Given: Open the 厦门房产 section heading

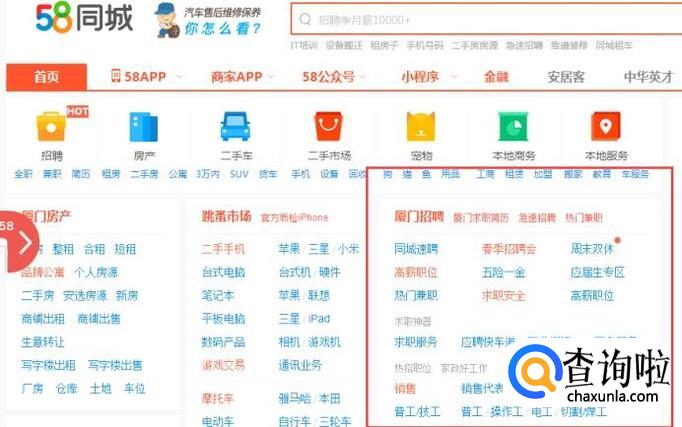Looking at the screenshot, I should point(46,216).
